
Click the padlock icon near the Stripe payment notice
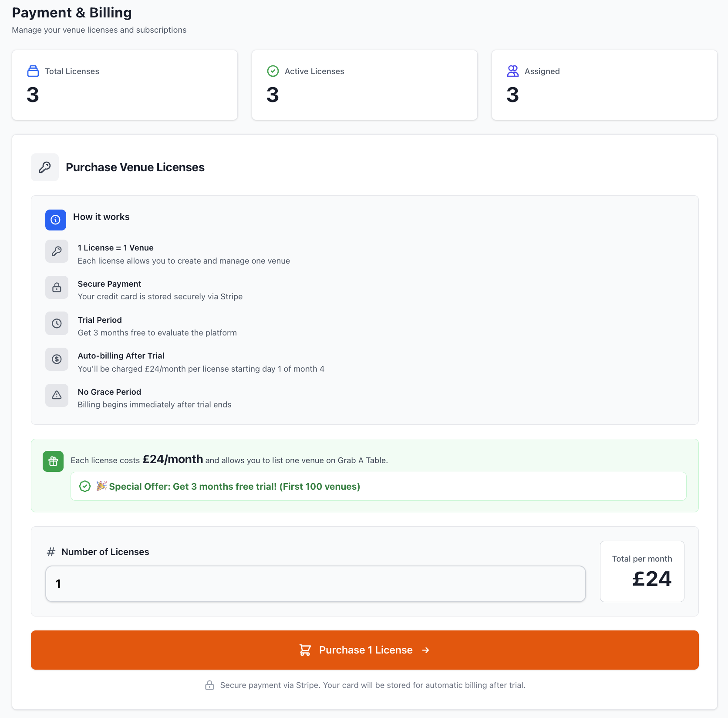(x=209, y=685)
